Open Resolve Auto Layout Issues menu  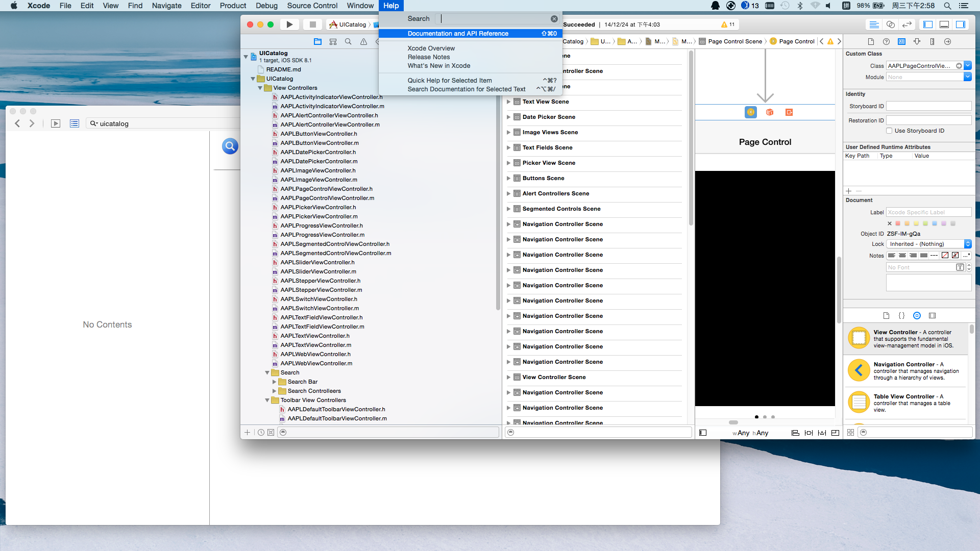click(822, 433)
